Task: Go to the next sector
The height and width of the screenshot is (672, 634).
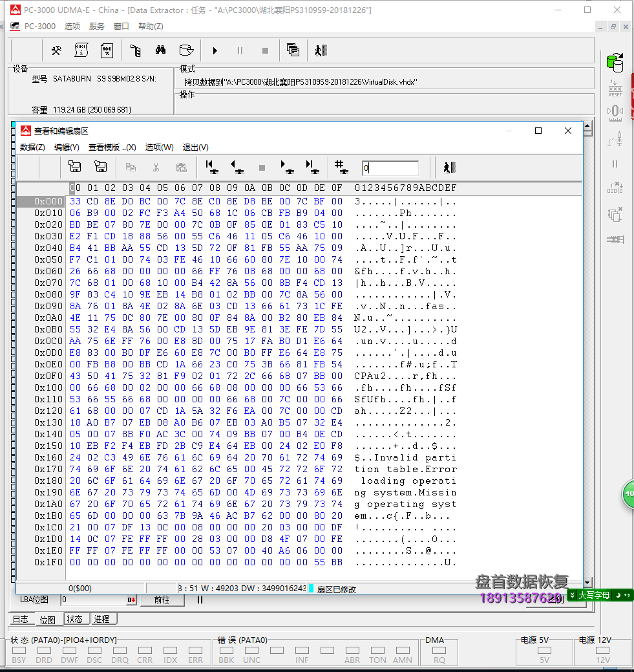Action: [287, 167]
